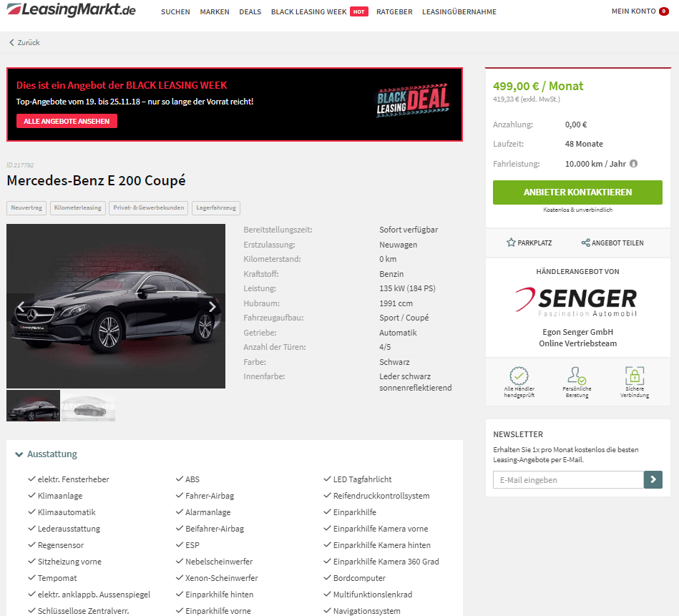Open the SUCHEN menu

(175, 11)
